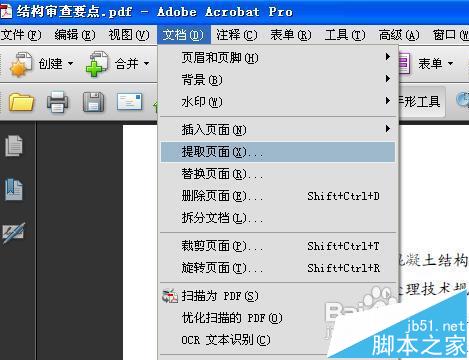
Task: Open the Bookmarks panel in the sidebar
Action: (14, 189)
